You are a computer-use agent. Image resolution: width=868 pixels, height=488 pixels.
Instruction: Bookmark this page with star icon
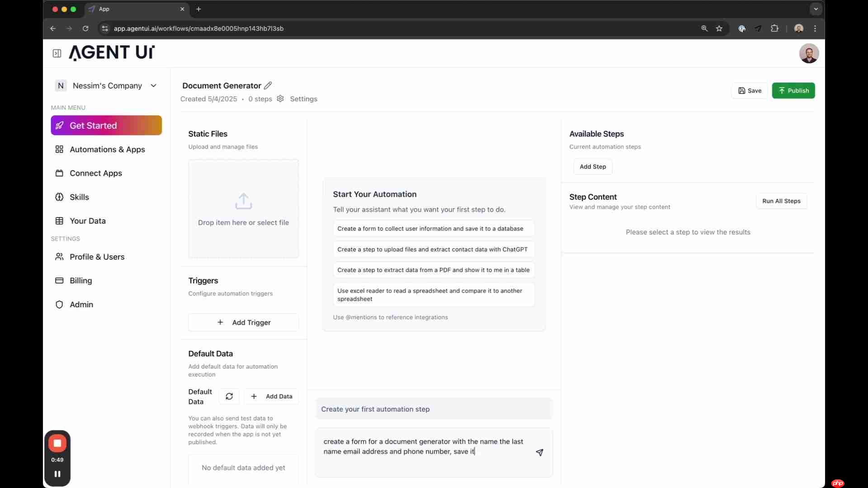(719, 28)
